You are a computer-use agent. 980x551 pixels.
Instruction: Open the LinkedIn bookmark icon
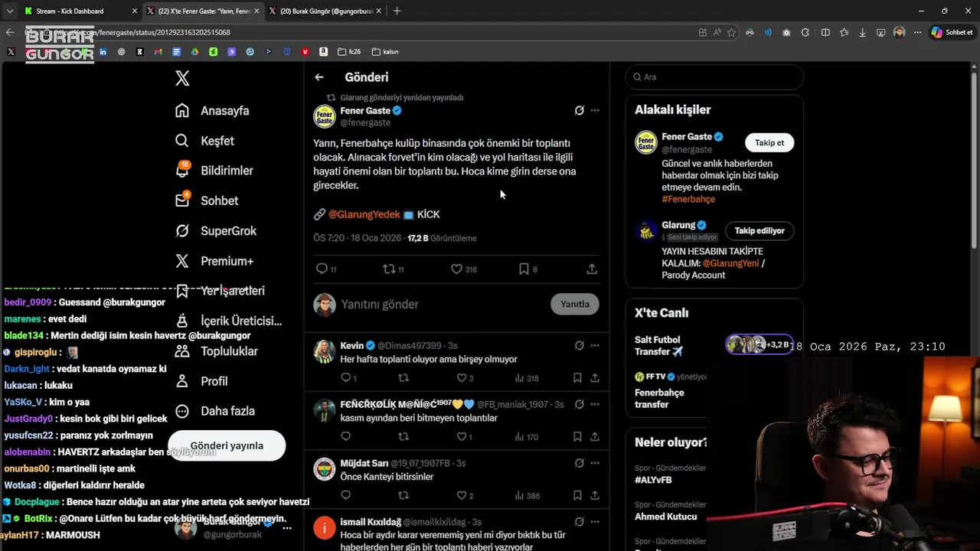pyautogui.click(x=103, y=52)
